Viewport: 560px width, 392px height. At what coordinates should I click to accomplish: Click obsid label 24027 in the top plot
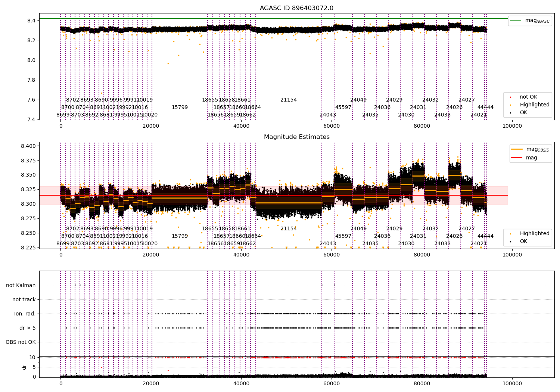[467, 100]
